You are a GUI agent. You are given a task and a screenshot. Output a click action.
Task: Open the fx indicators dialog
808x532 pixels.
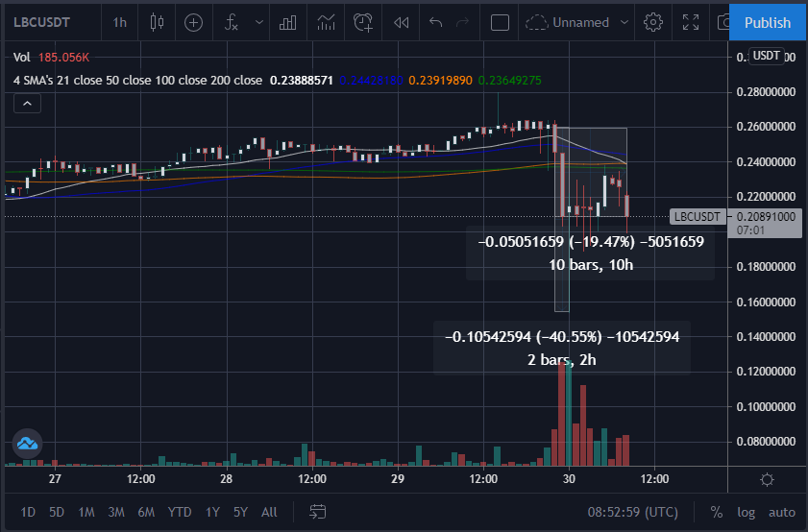point(232,22)
